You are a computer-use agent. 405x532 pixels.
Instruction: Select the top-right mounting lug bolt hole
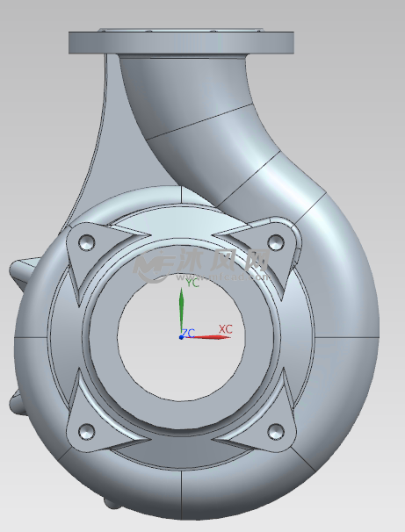[x=276, y=242]
